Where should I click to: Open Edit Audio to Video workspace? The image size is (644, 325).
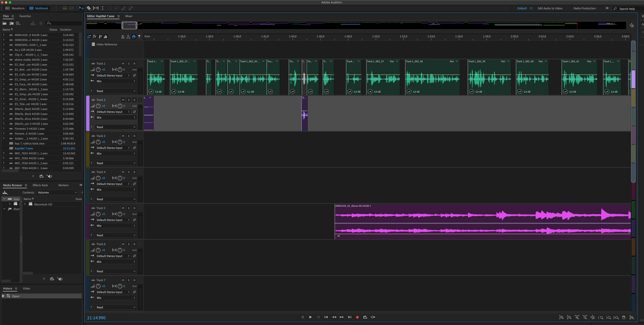coord(550,8)
